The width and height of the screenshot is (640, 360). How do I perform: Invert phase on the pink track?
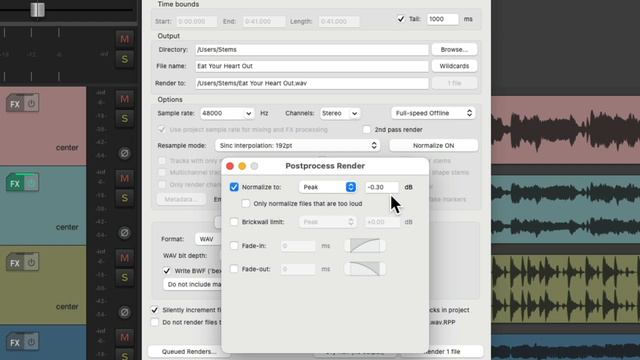(124, 153)
